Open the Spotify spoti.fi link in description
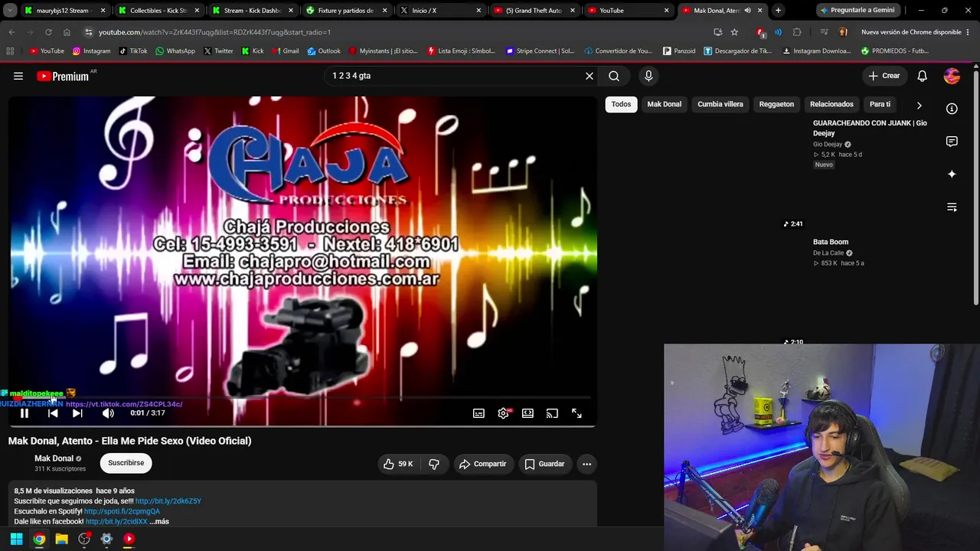The height and width of the screenshot is (551, 980). (122, 511)
